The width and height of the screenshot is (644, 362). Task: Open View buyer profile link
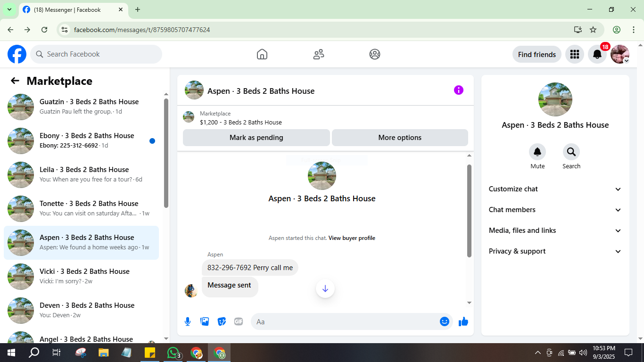(x=352, y=238)
